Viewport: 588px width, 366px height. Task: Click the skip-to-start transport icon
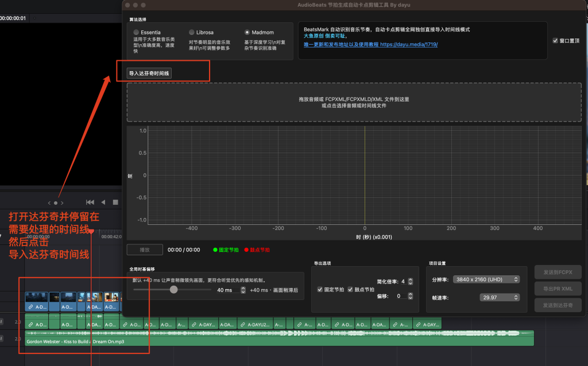pos(90,202)
